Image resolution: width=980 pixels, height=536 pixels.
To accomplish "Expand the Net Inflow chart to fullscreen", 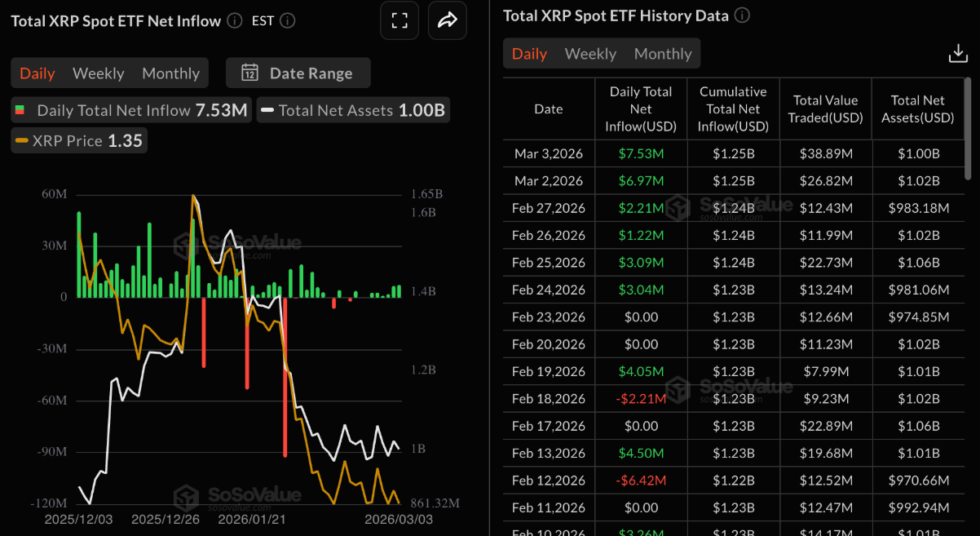I will coord(400,20).
